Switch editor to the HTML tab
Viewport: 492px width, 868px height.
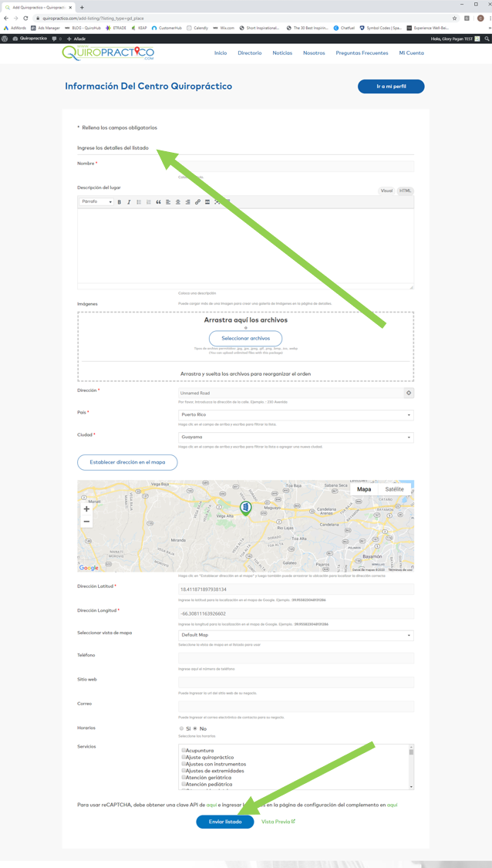point(405,191)
